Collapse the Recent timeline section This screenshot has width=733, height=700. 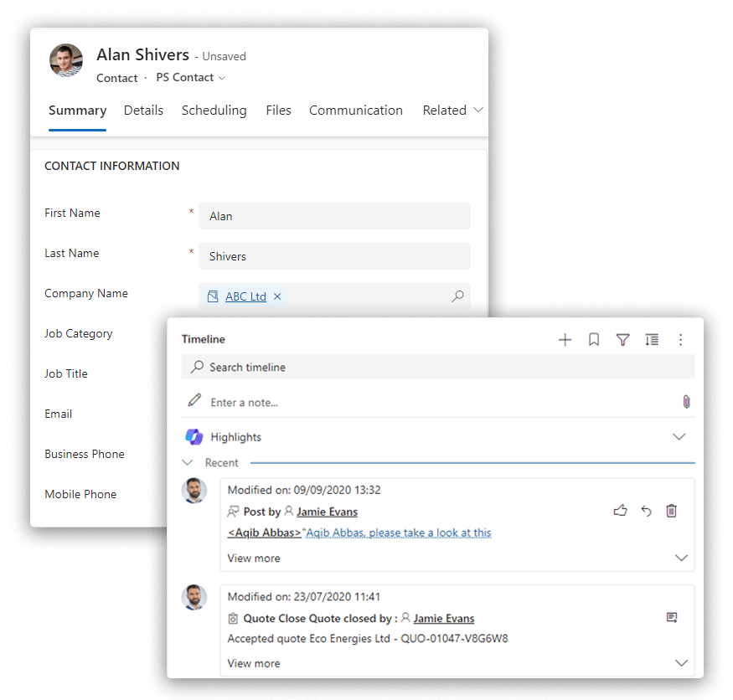coord(188,462)
